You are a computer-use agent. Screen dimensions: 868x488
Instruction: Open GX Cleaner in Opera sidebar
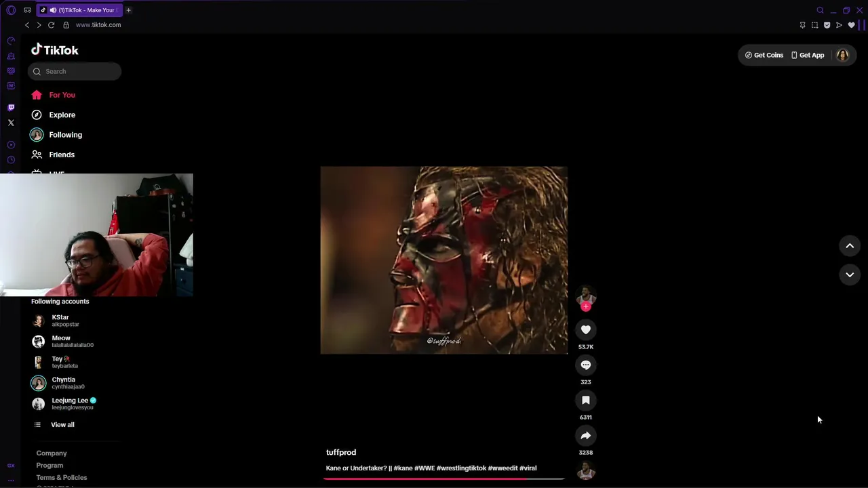click(11, 56)
